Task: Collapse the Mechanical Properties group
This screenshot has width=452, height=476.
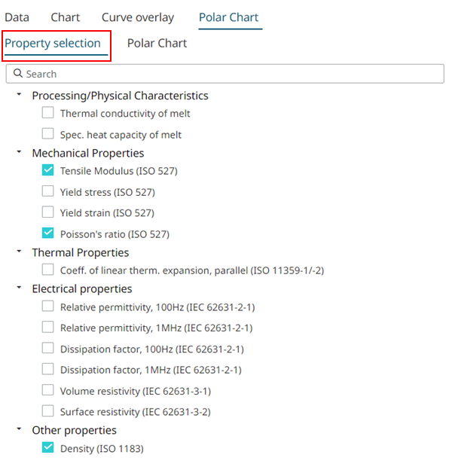Action: point(18,152)
